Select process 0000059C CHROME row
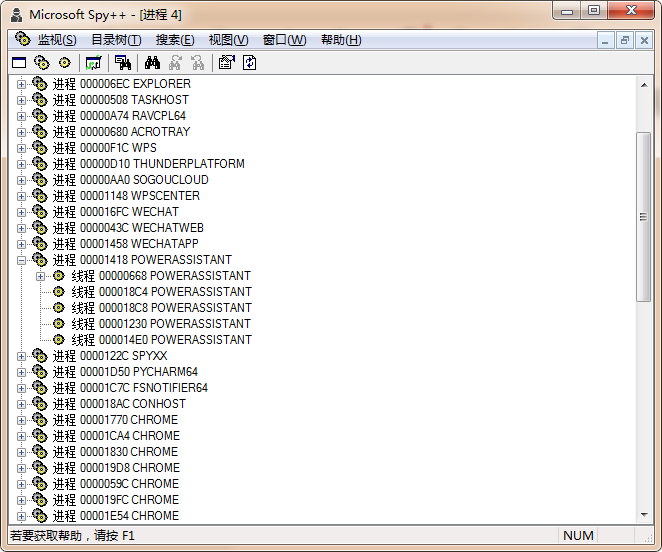 click(116, 484)
